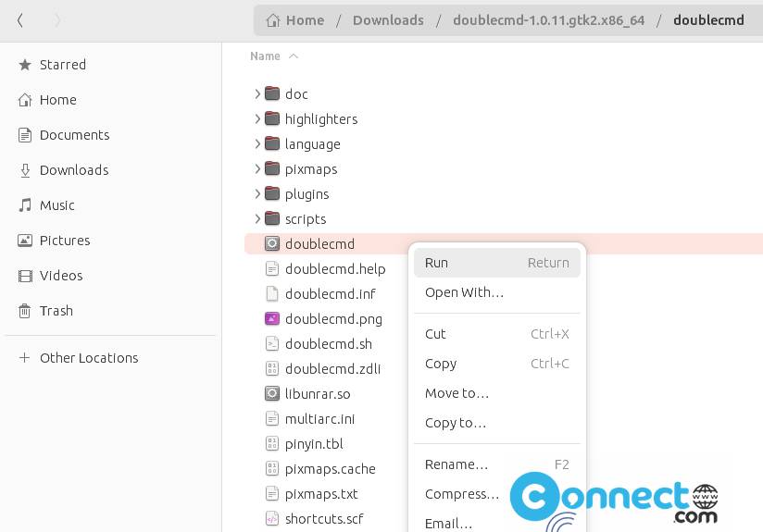This screenshot has height=532, width=763.
Task: Click the Home label in path bar
Action: pyautogui.click(x=305, y=20)
